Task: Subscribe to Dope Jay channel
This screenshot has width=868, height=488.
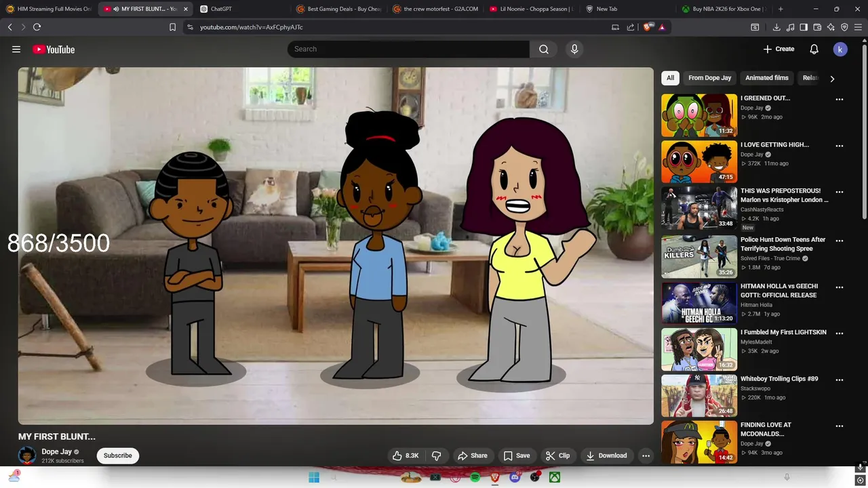Action: point(118,455)
